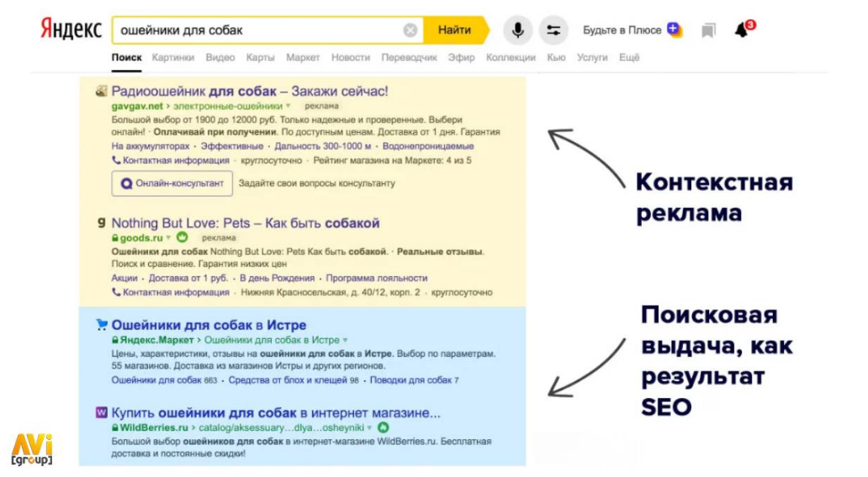Open the Услуги tab
This screenshot has width=868, height=477.
pos(592,57)
